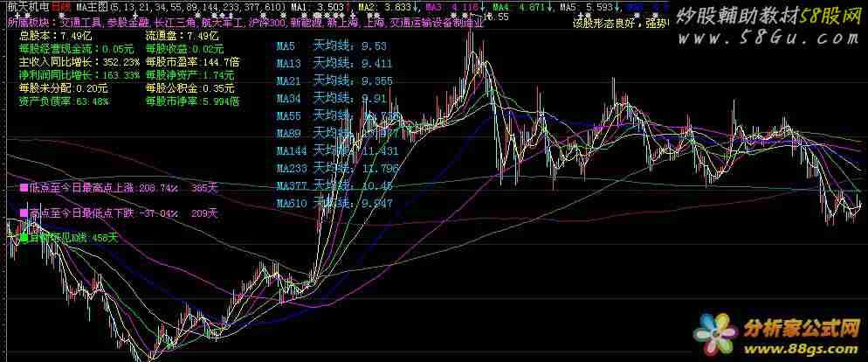
Task: Click the 385天 duration value
Action: 205,188
